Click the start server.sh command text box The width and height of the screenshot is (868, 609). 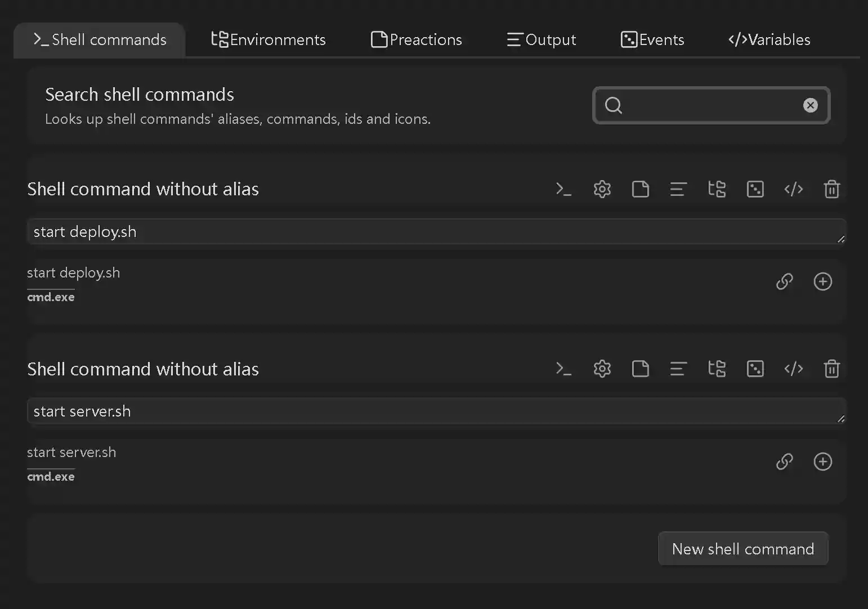pos(433,411)
